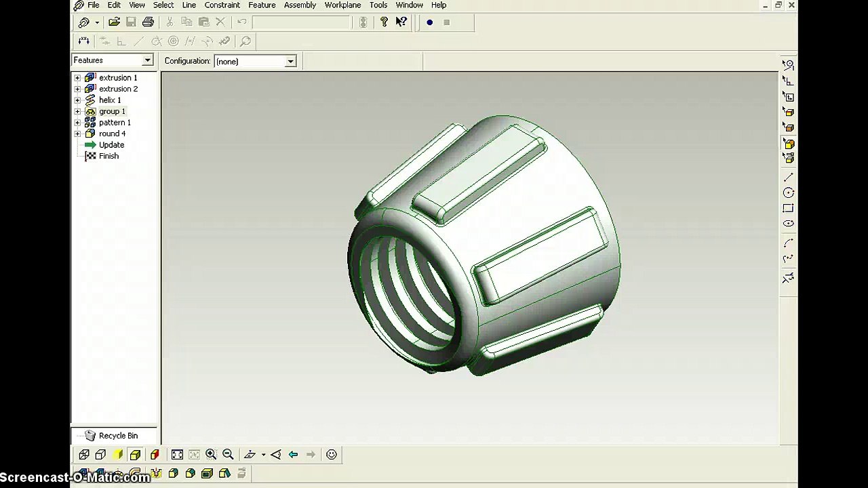Pick the Circle drawing tool

[788, 193]
